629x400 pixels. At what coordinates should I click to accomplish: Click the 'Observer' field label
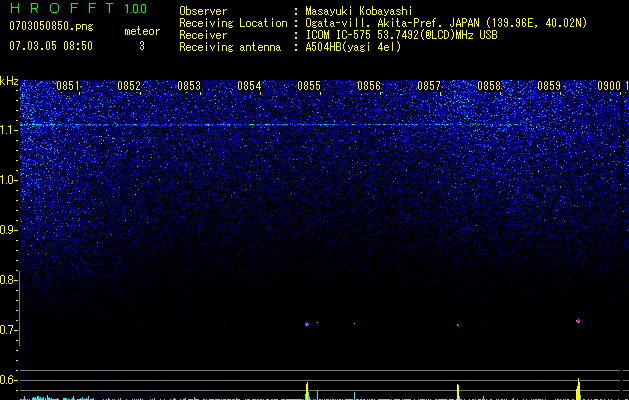pos(203,11)
